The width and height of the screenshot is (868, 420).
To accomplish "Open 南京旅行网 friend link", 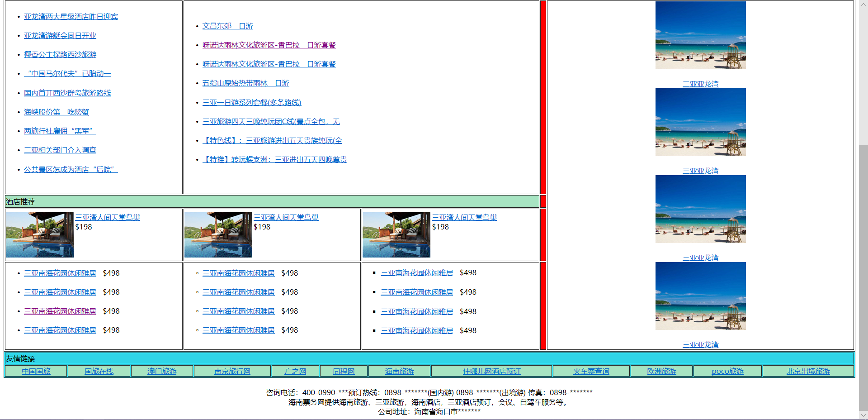I will (232, 372).
